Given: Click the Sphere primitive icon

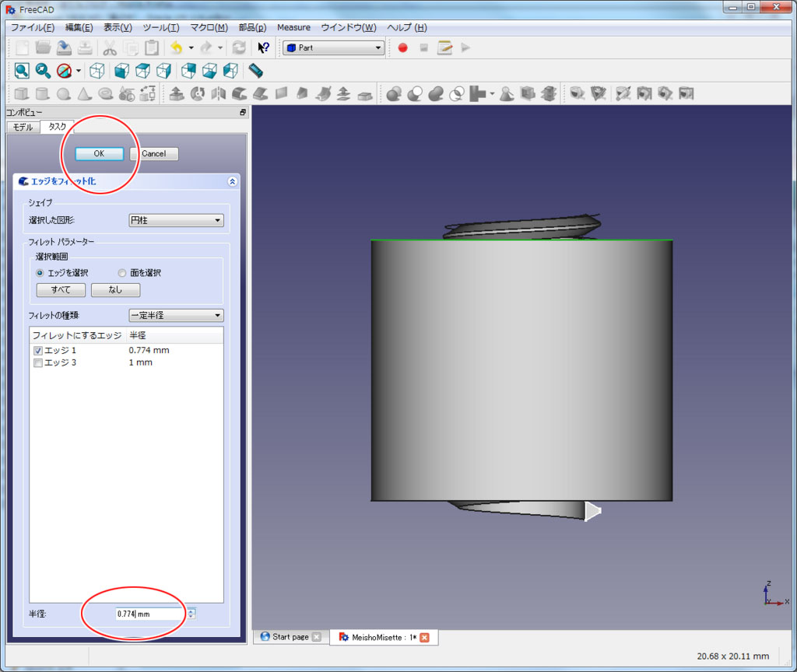Looking at the screenshot, I should pos(64,93).
